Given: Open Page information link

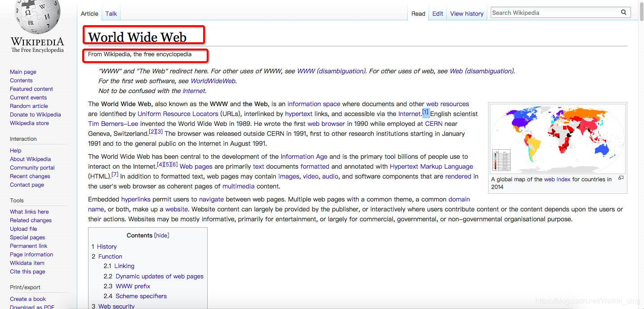Looking at the screenshot, I should point(31,255).
